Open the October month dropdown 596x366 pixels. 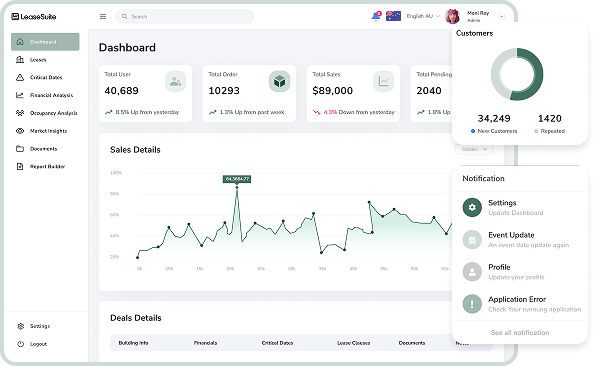tap(474, 149)
